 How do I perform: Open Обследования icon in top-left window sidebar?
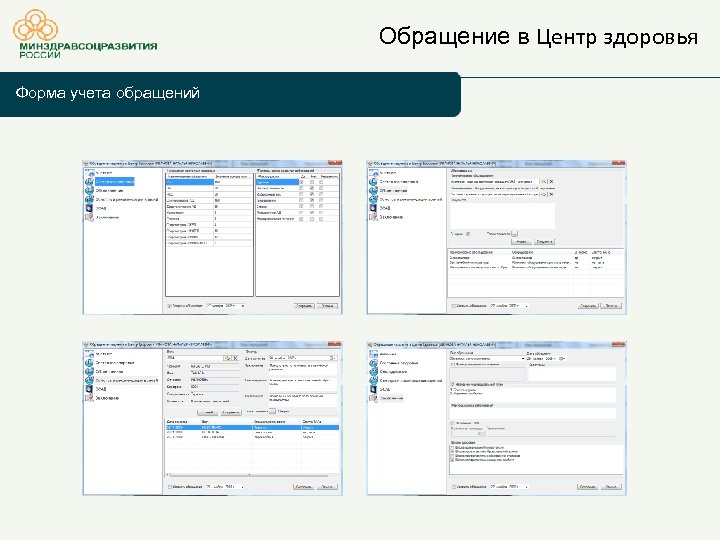90,191
